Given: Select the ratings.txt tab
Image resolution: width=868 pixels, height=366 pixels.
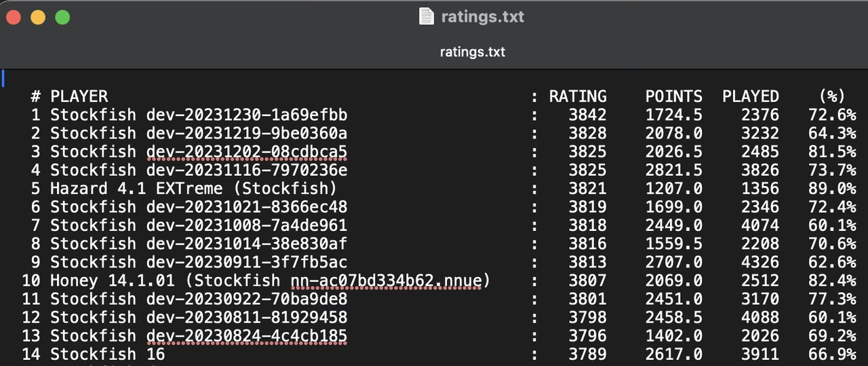Looking at the screenshot, I should coord(472,52).
